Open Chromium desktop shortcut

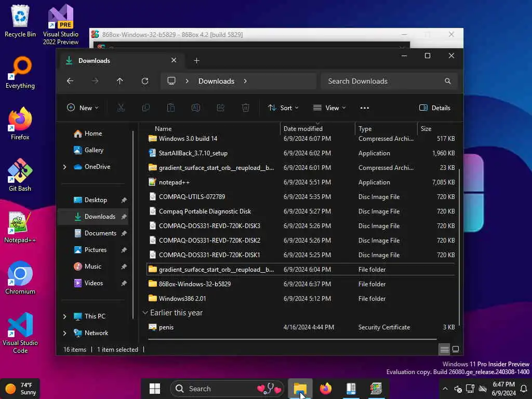coord(20,278)
